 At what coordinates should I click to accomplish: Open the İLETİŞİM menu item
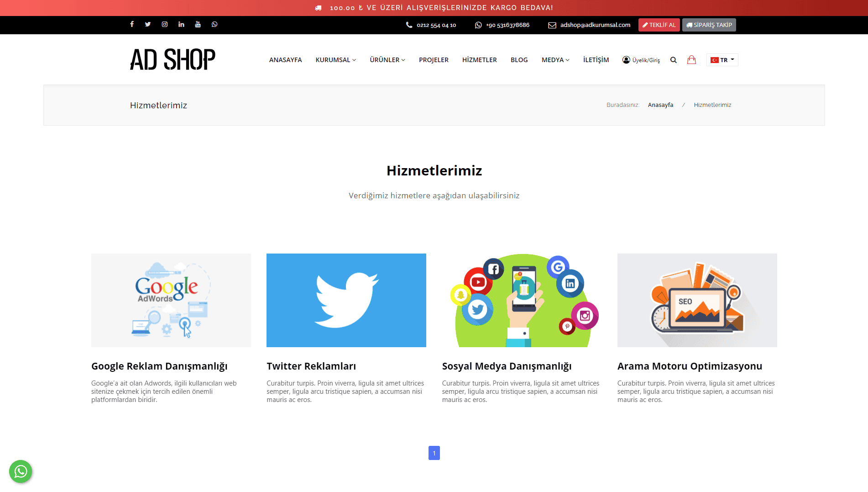pos(596,60)
